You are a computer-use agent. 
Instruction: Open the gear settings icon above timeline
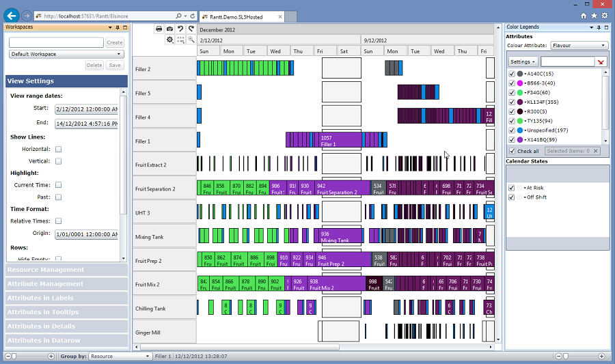(x=170, y=40)
